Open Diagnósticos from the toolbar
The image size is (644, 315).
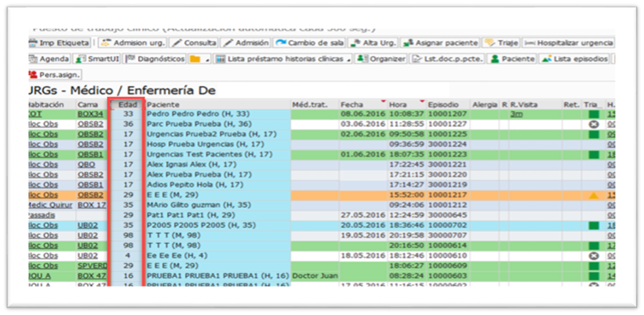[155, 59]
